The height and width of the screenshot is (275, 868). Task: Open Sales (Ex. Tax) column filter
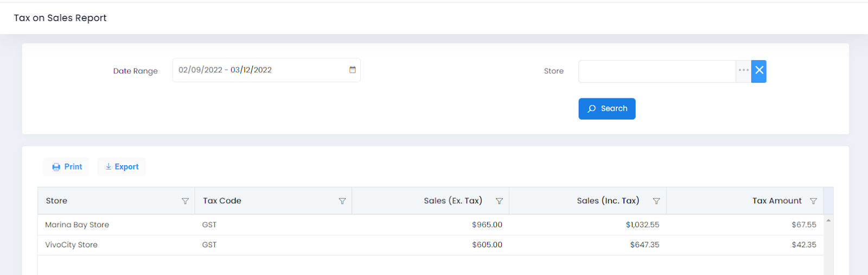tap(499, 201)
